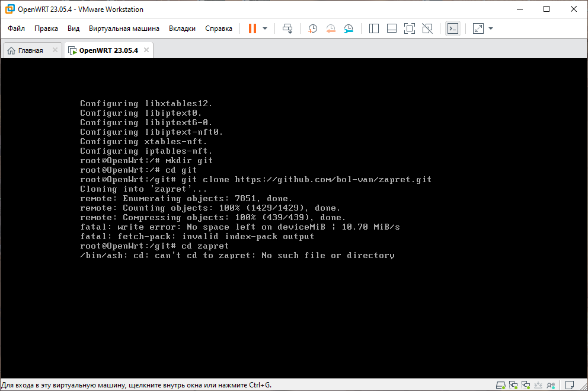Switch to Unity mode
This screenshot has height=391, width=588.
click(x=427, y=28)
